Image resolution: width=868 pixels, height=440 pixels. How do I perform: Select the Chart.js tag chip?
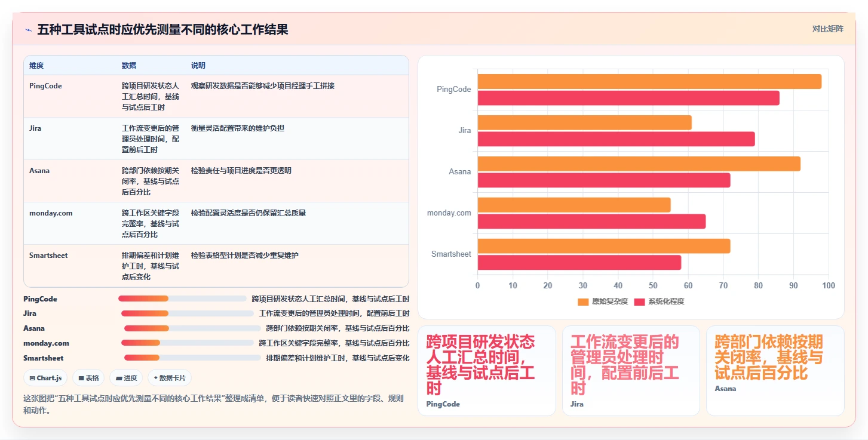(45, 378)
